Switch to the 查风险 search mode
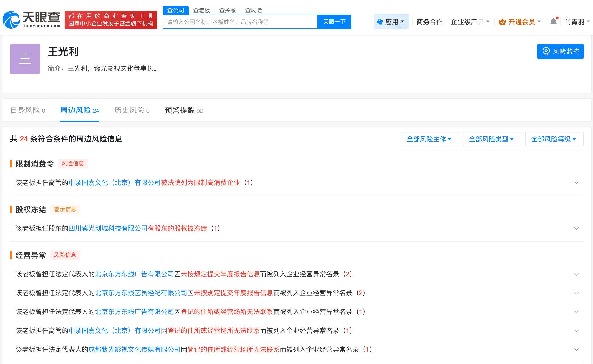 point(253,10)
